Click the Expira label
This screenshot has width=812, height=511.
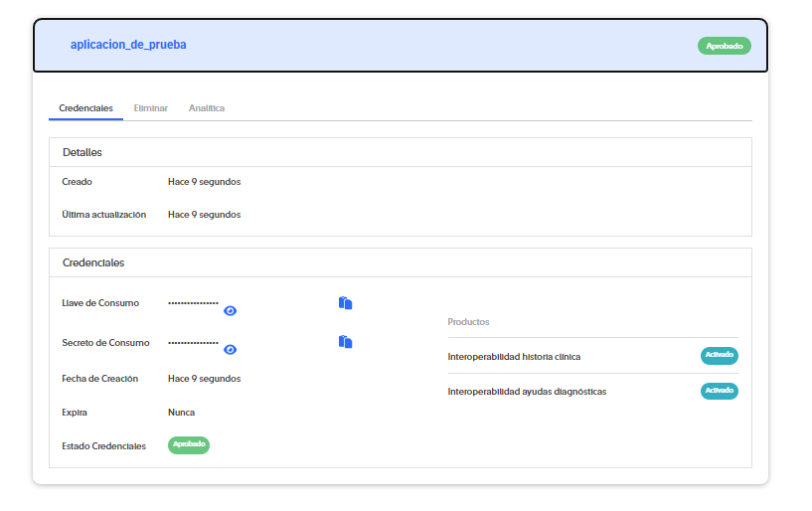75,413
